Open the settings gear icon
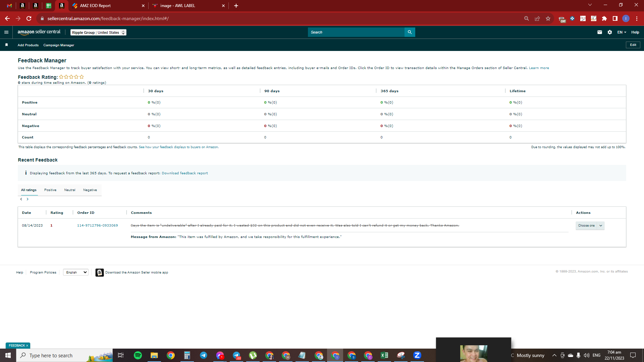Screen dimensions: 644x362 tap(610, 32)
